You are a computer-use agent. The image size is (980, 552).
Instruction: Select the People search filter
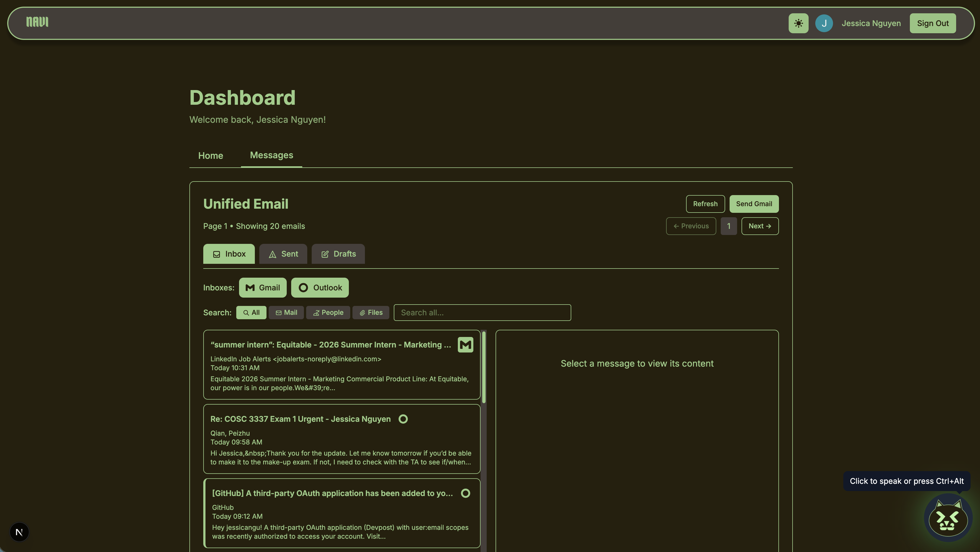coord(328,313)
